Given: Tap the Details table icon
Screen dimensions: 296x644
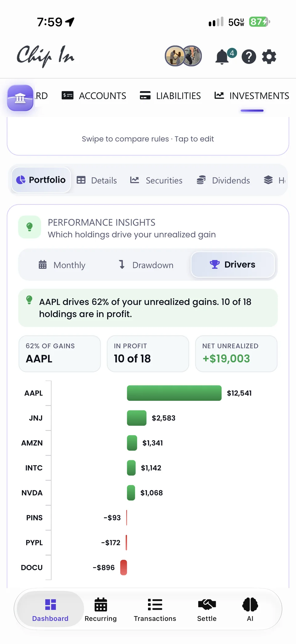Looking at the screenshot, I should point(81,180).
